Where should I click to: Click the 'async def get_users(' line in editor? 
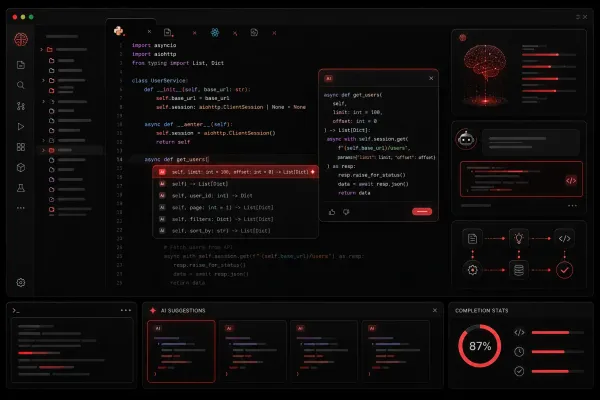(x=177, y=159)
